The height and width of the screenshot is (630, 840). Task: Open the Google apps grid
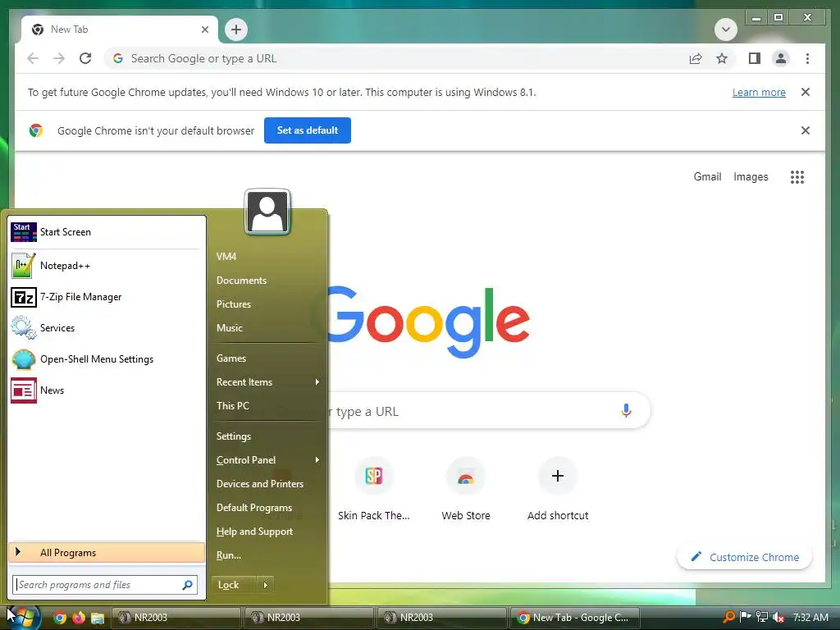click(797, 177)
